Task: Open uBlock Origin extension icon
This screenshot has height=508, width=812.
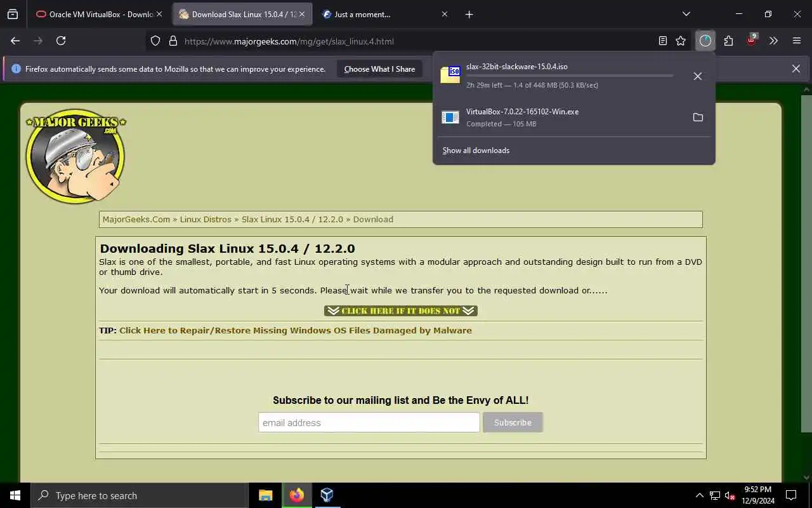Action: [x=751, y=40]
